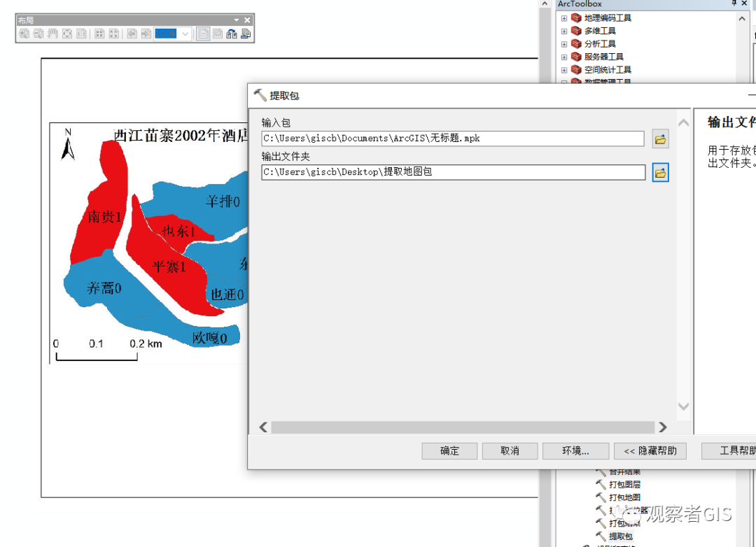Viewport: 756px width, 547px height.
Task: Click the Fixed Zoom In layout icon
Action: 99,34
